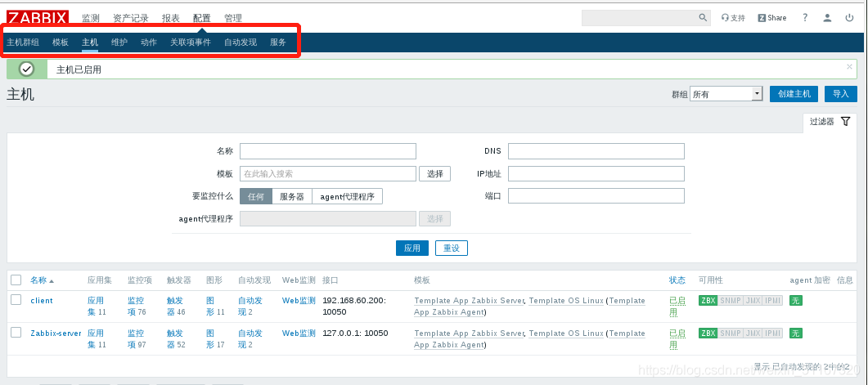The image size is (868, 385).
Task: Focus the 模板 search field
Action: pos(328,173)
